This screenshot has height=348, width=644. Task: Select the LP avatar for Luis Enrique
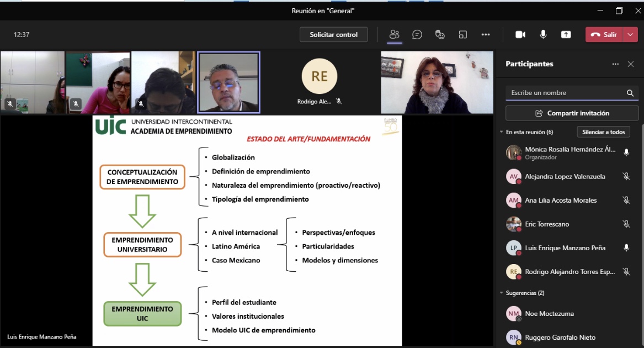[x=513, y=248]
